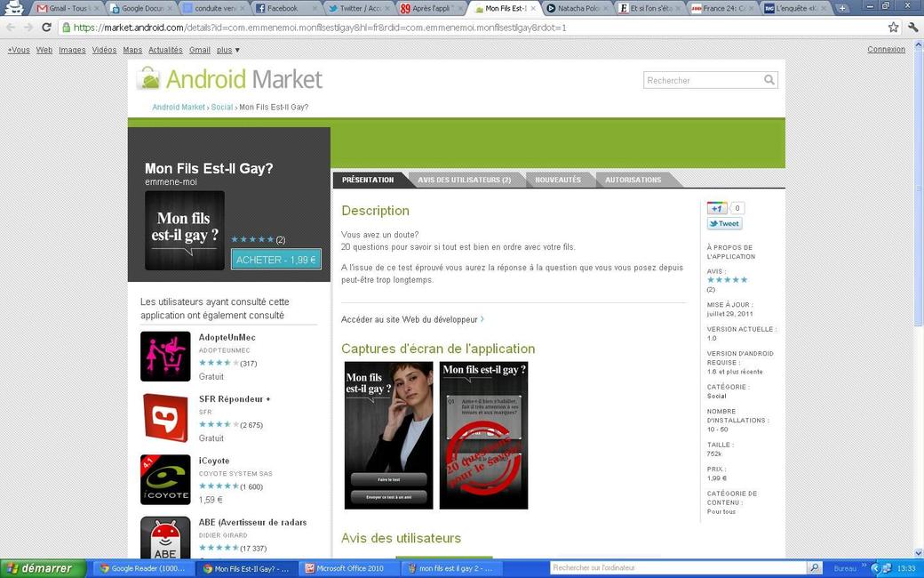This screenshot has height=578, width=924.
Task: Click in the Rechercher search field
Action: 702,80
